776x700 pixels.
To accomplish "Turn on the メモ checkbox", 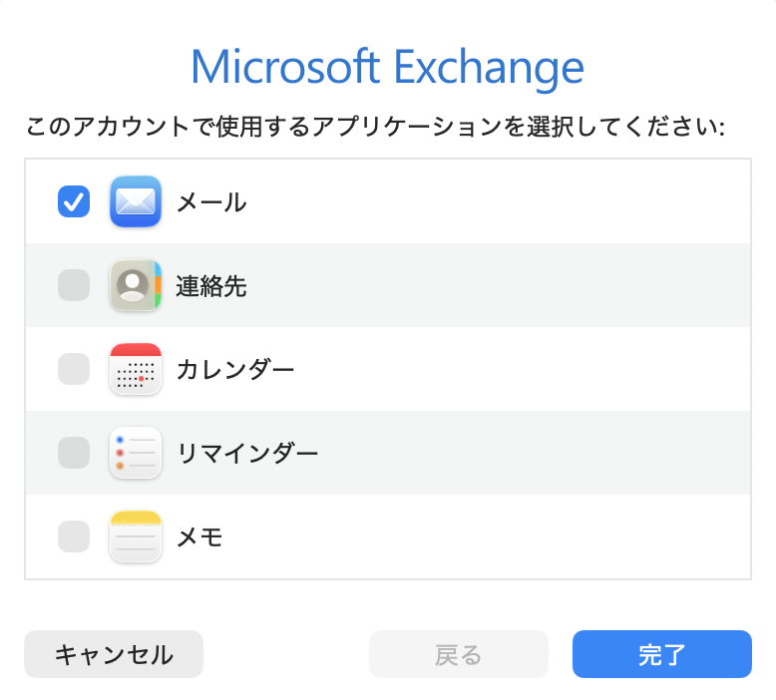I will click(74, 536).
